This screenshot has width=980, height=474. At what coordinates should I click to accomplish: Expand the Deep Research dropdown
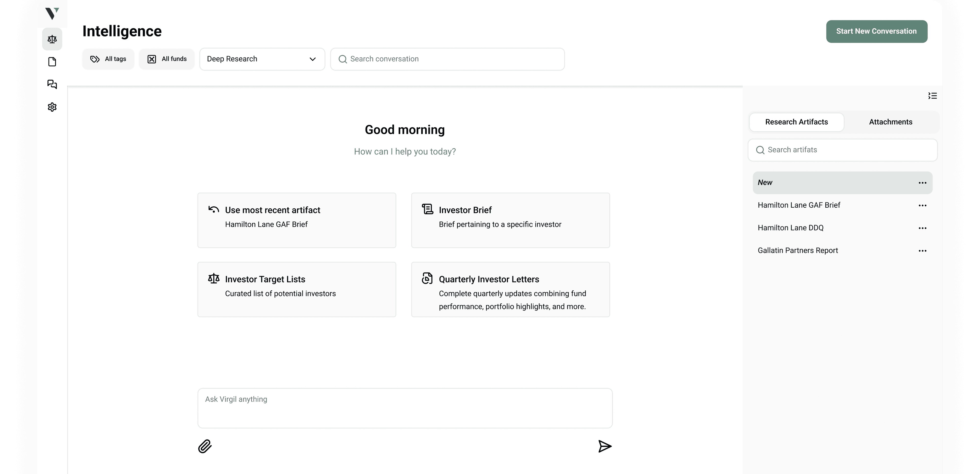[262, 59]
